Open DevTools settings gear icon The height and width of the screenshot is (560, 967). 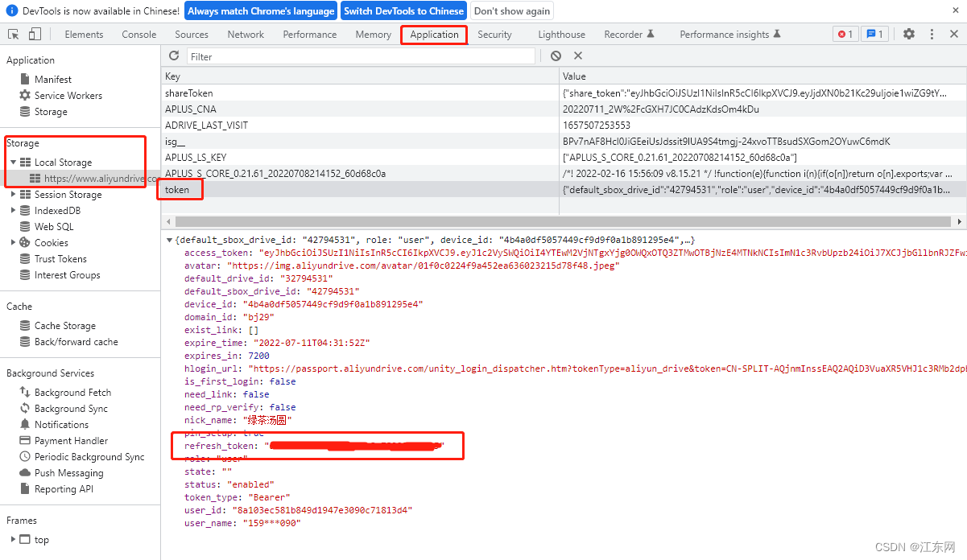click(908, 35)
